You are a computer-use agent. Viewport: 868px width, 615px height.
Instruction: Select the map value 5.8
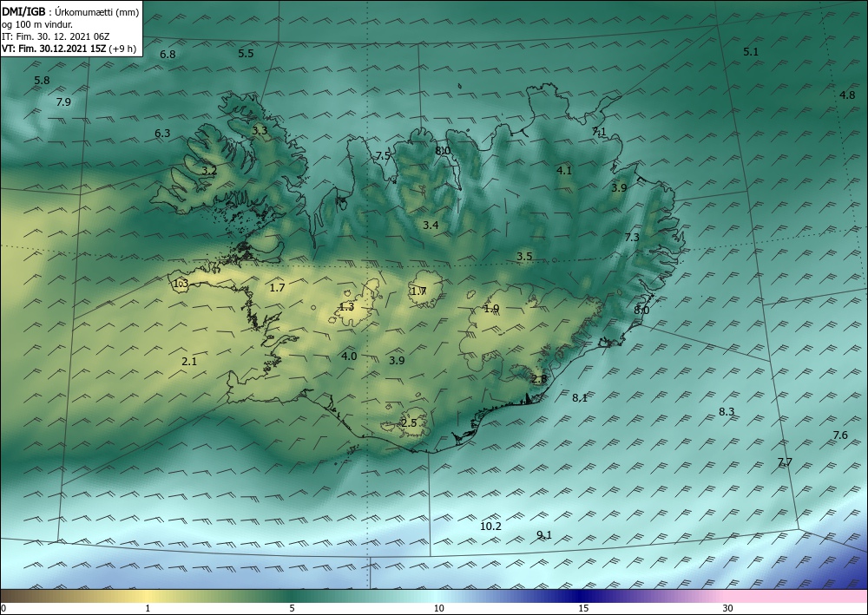tap(42, 80)
